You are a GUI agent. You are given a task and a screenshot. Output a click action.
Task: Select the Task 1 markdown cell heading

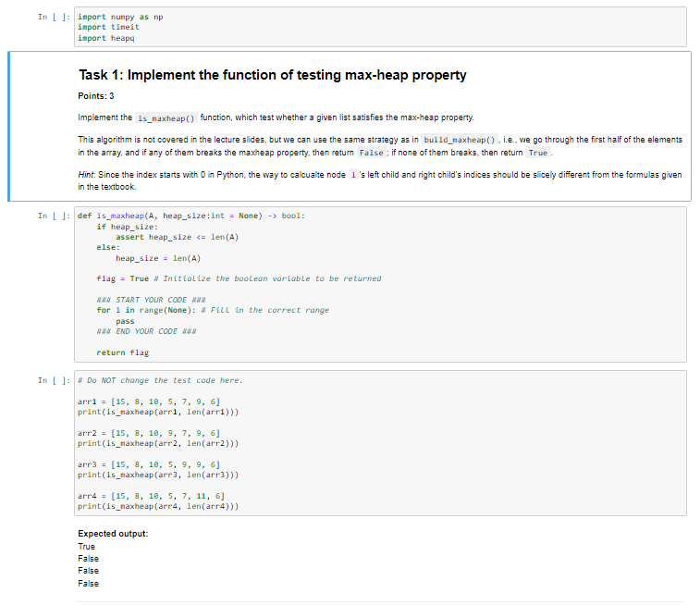pyautogui.click(x=272, y=75)
